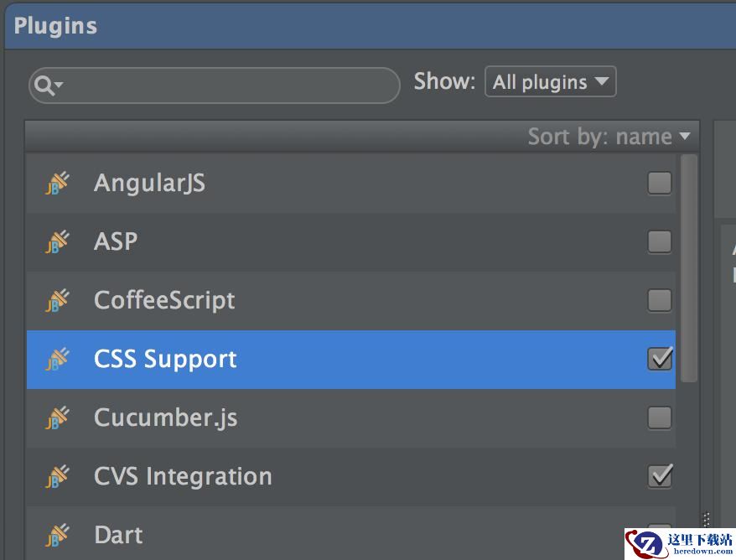Click the Cucumber.js plugin icon

57,417
